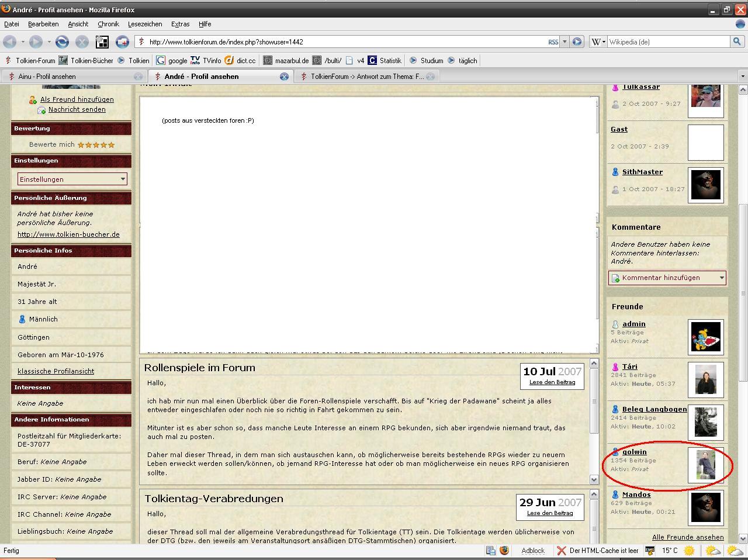748x560 pixels.
Task: Open the Lesezeichen menu
Action: 145,24
